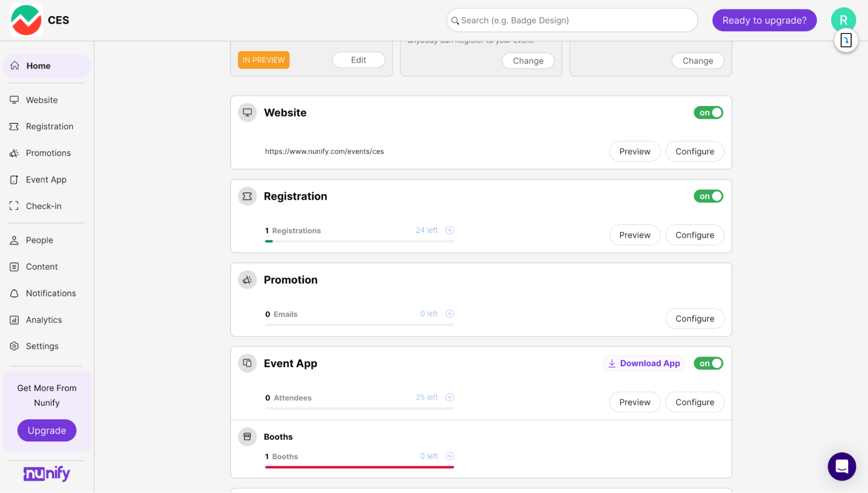Configure the Promotion section
The image size is (868, 493).
[x=694, y=319]
